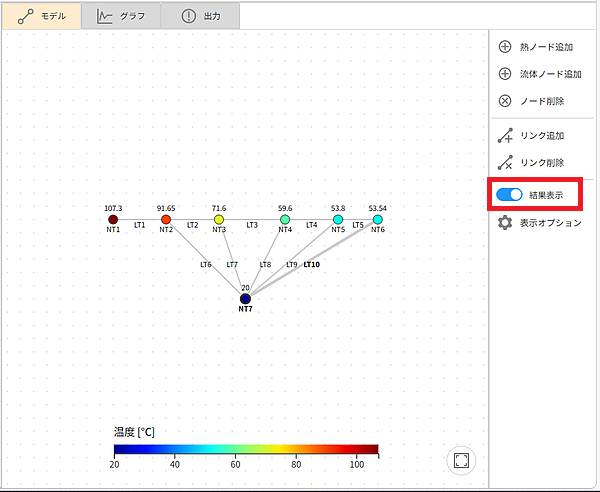Select node NT5 cyan circle

[338, 219]
